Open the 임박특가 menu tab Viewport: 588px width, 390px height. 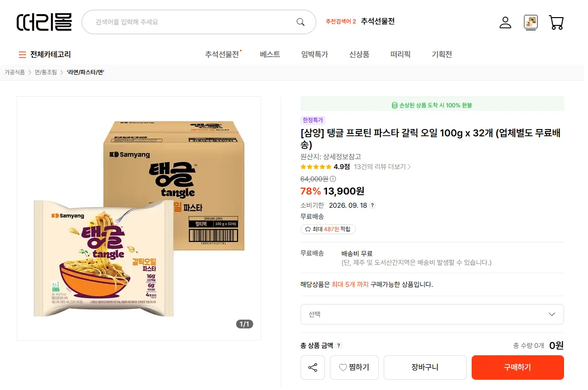(x=314, y=54)
